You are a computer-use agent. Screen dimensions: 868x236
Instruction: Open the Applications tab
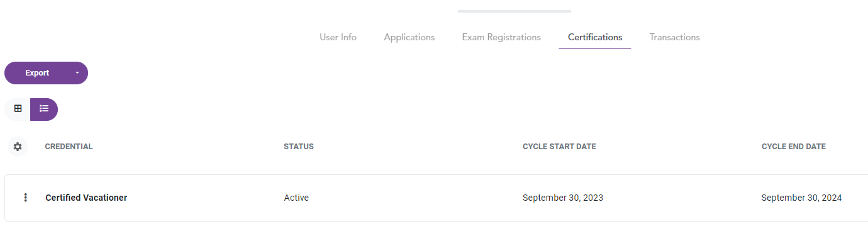click(x=409, y=37)
